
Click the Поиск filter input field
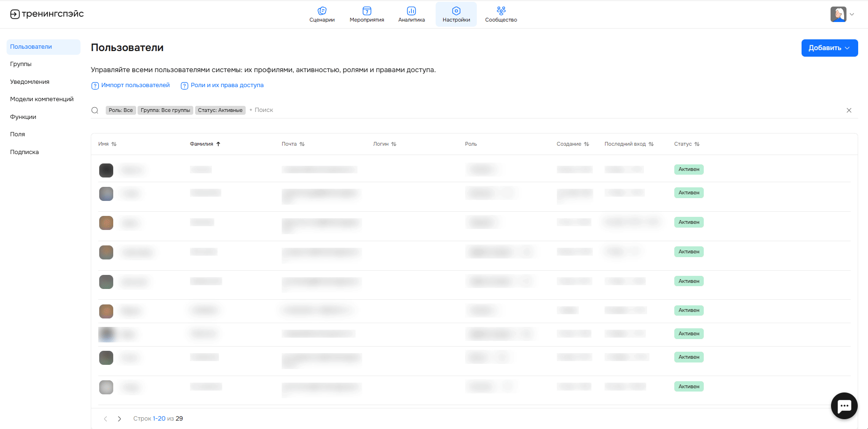(x=264, y=111)
